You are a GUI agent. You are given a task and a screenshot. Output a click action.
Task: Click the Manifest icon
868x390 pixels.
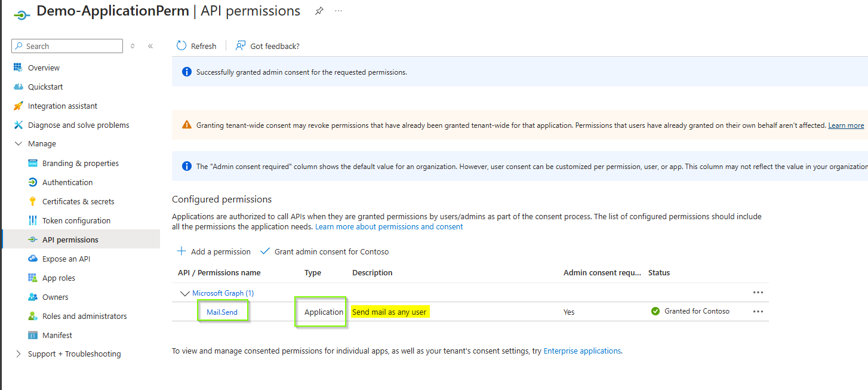(32, 335)
